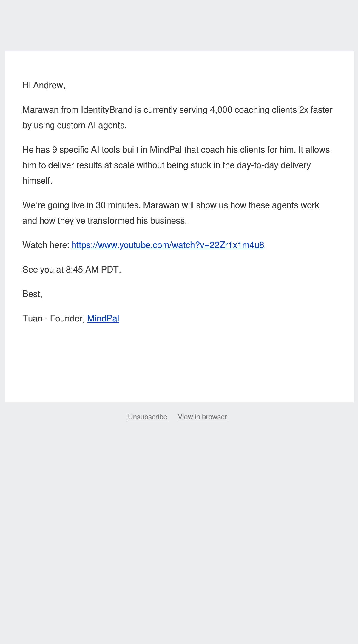Screen dimensions: 358x644
Task: Click the gray header area above email body
Action: [179, 26]
